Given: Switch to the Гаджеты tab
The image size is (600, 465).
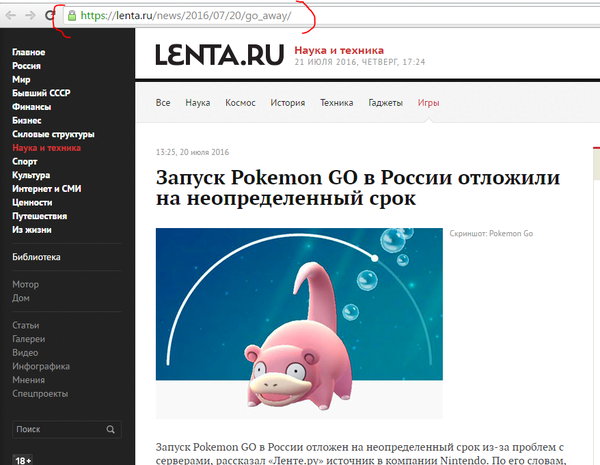Looking at the screenshot, I should (386, 103).
